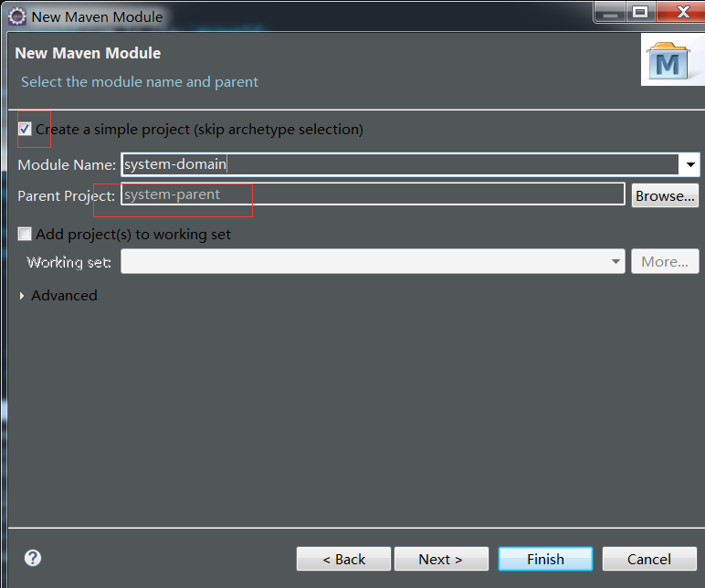Click the Browse... button for parent project

(665, 195)
